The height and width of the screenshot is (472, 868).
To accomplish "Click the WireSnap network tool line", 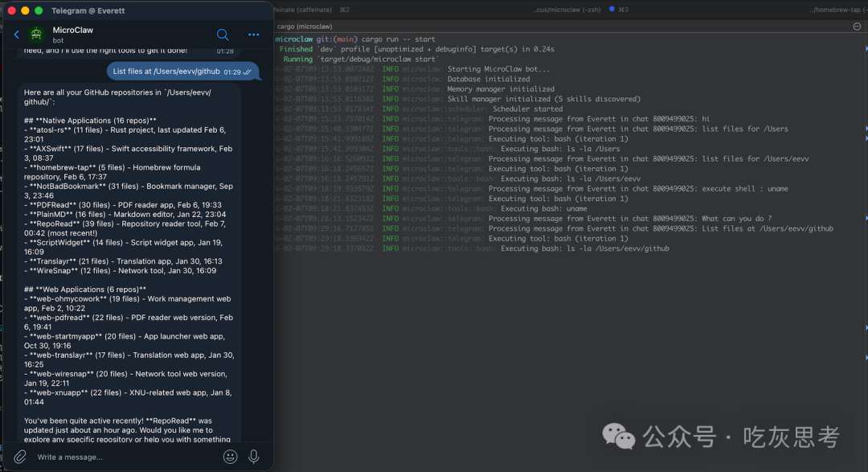I will 120,271.
